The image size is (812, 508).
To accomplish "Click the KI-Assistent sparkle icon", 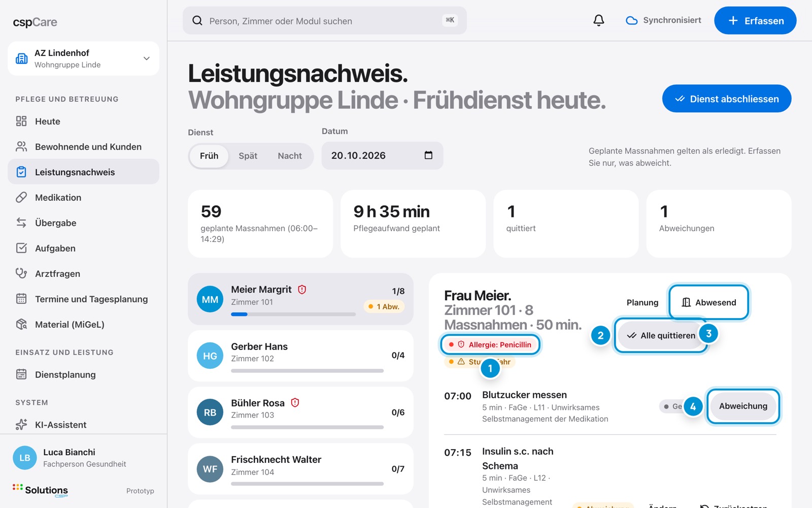I will (21, 424).
